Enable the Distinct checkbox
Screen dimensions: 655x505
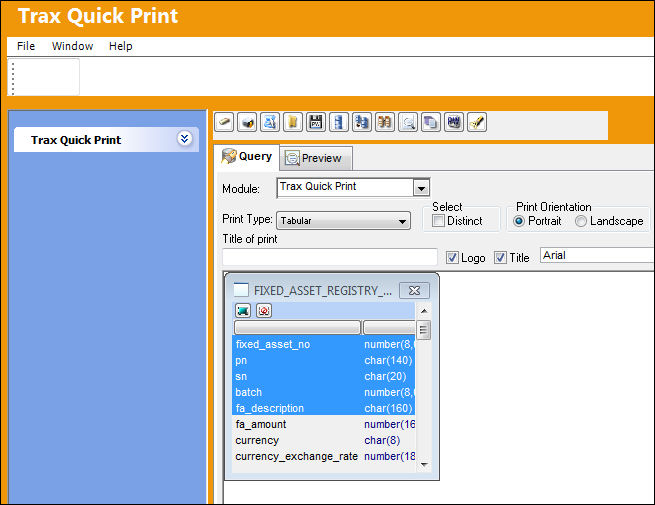[x=438, y=221]
